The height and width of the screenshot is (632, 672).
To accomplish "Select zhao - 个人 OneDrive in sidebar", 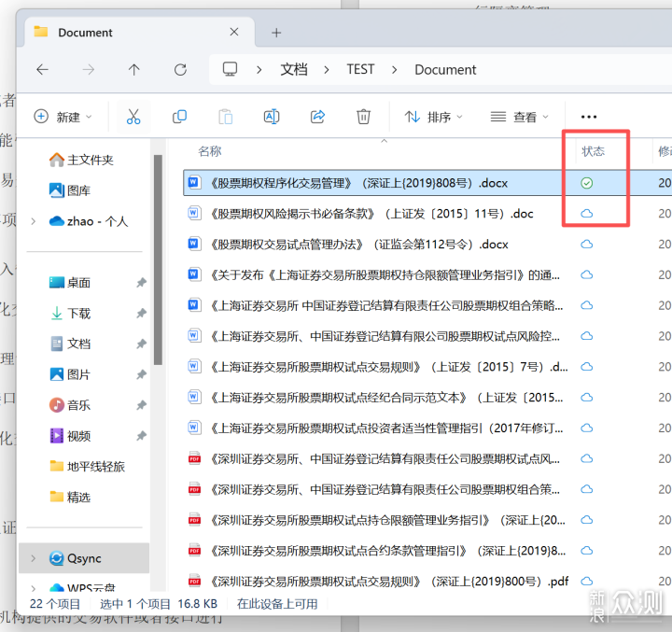I will pos(89,221).
